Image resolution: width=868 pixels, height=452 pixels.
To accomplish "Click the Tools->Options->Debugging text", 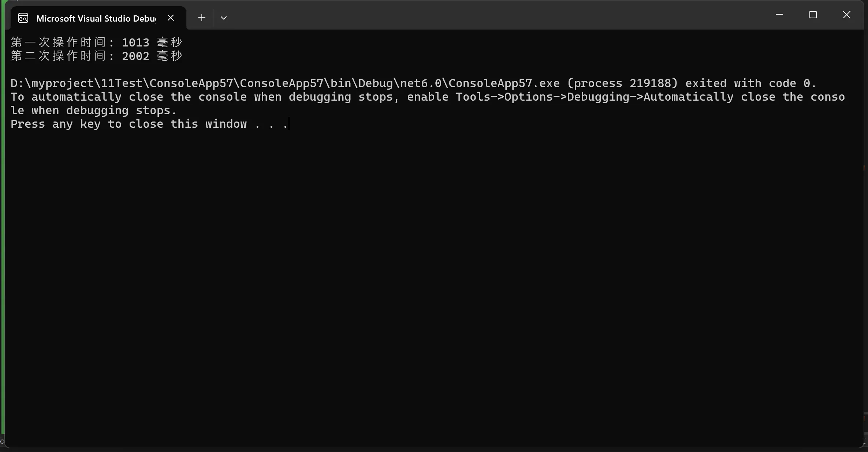I will [x=546, y=97].
